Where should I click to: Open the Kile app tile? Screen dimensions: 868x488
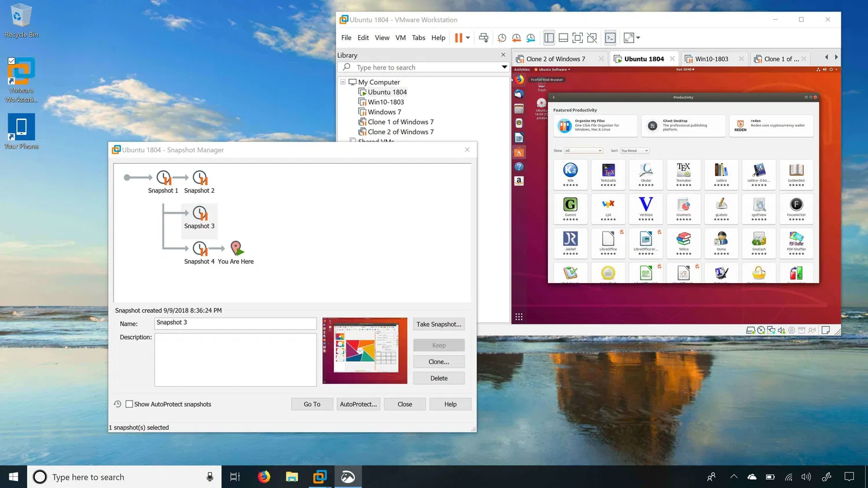[571, 174]
